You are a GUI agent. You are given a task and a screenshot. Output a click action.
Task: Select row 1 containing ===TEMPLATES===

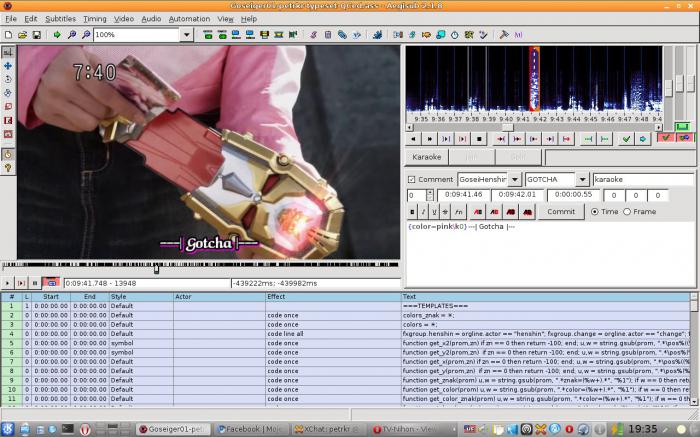pyautogui.click(x=345, y=306)
